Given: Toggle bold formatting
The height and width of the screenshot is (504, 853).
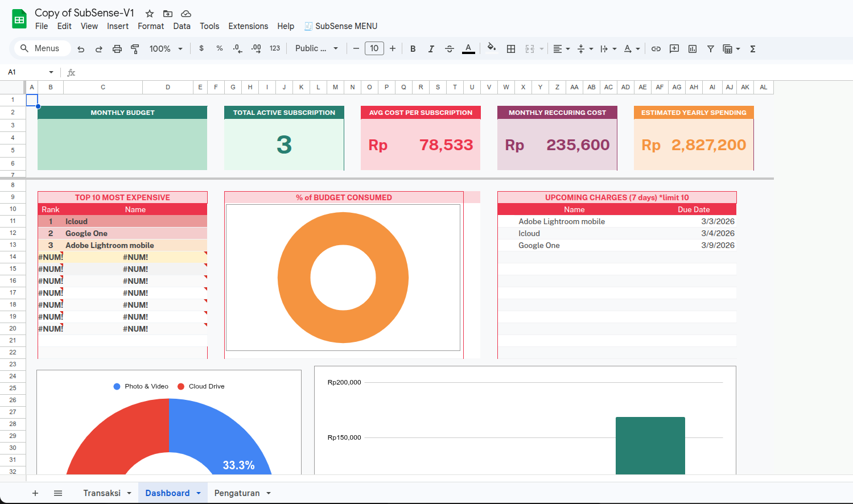Looking at the screenshot, I should [x=413, y=49].
